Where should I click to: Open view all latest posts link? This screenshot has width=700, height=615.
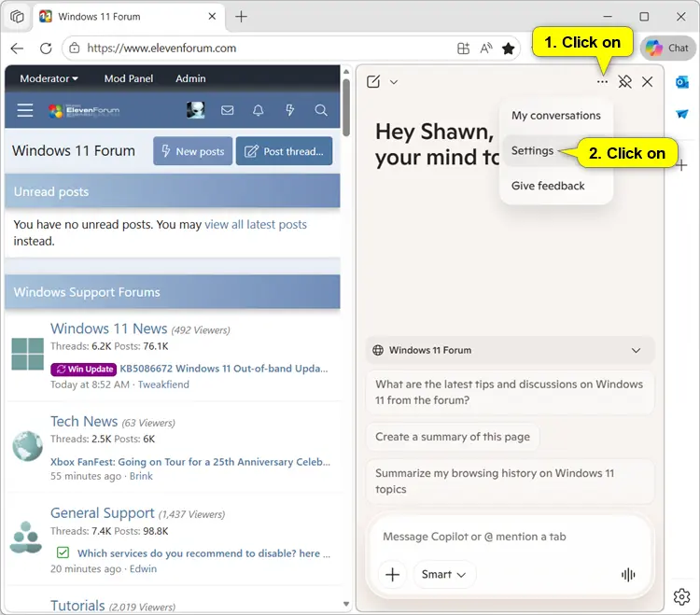point(256,225)
